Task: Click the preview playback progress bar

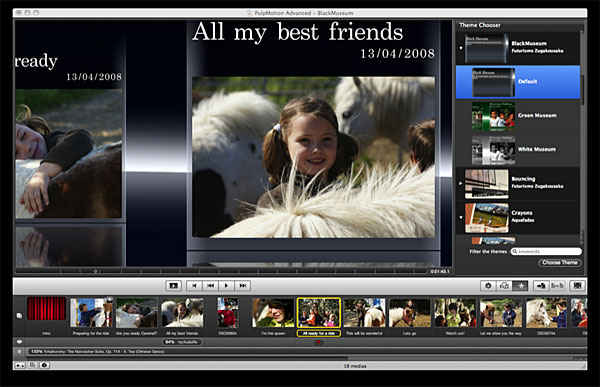Action: [x=221, y=271]
